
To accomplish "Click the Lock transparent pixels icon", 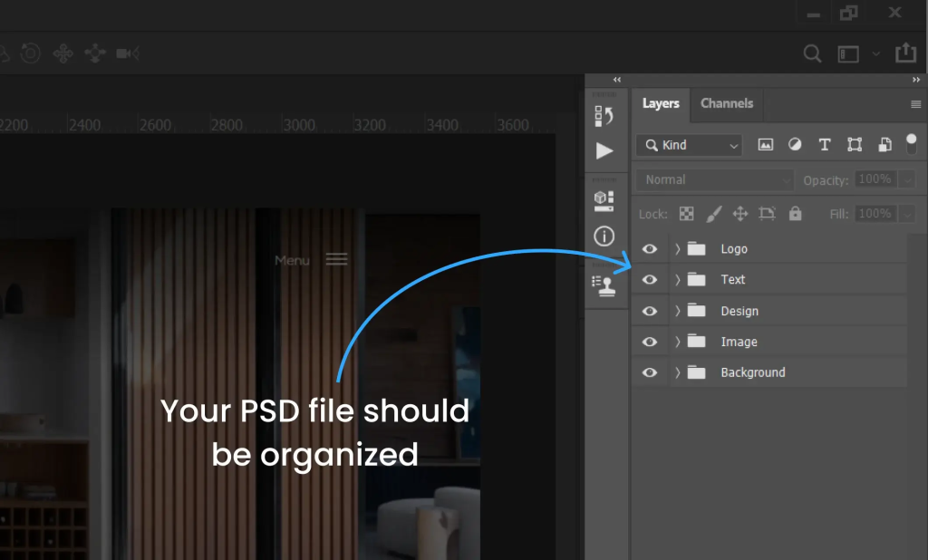I will pos(686,214).
